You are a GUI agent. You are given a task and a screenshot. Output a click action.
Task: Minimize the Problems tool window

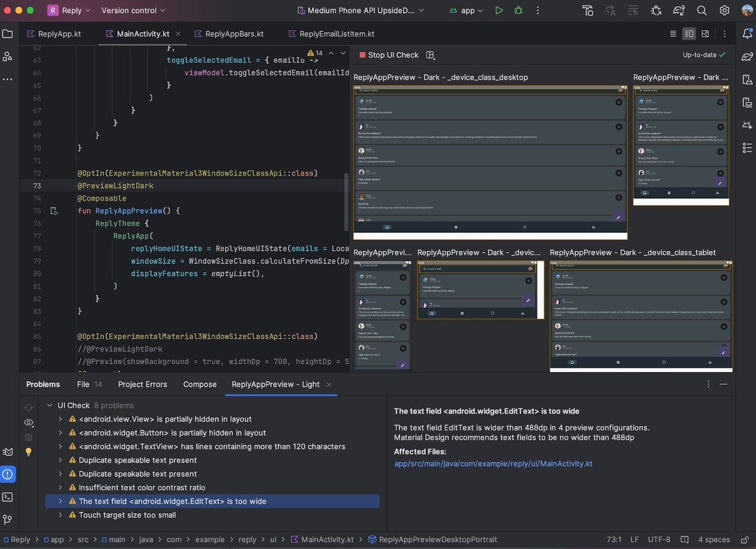tap(723, 384)
